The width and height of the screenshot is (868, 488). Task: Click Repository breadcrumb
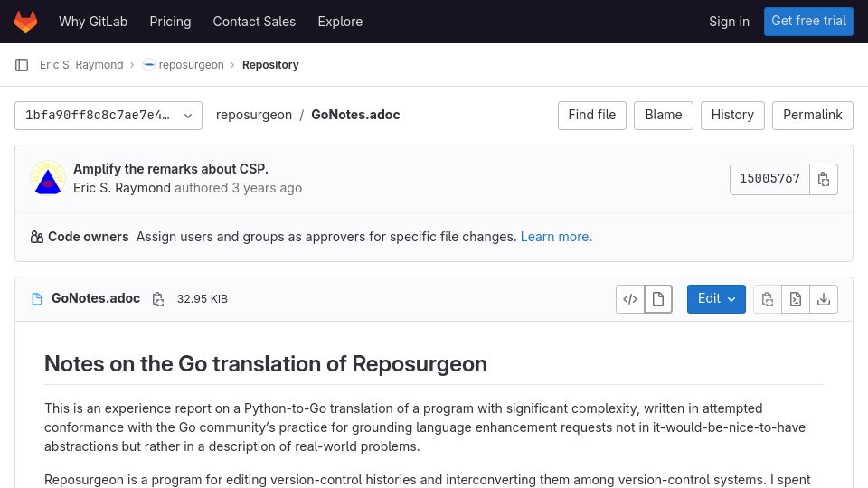[270, 65]
